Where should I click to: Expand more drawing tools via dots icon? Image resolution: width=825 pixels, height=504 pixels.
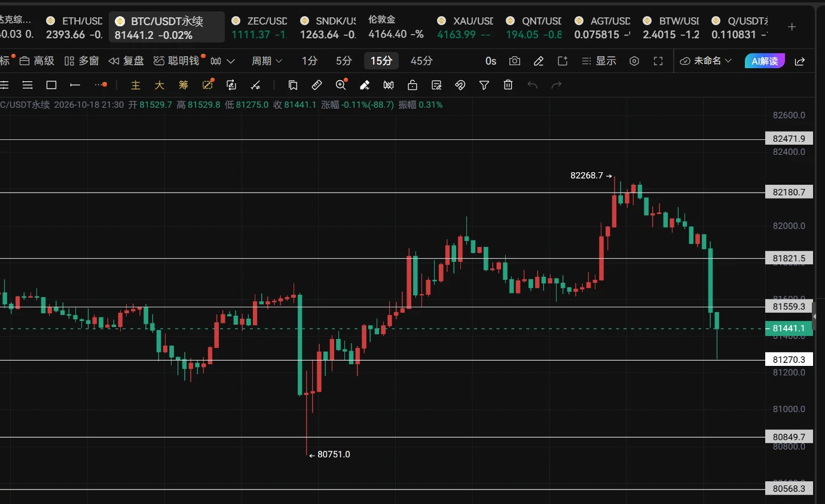[100, 85]
